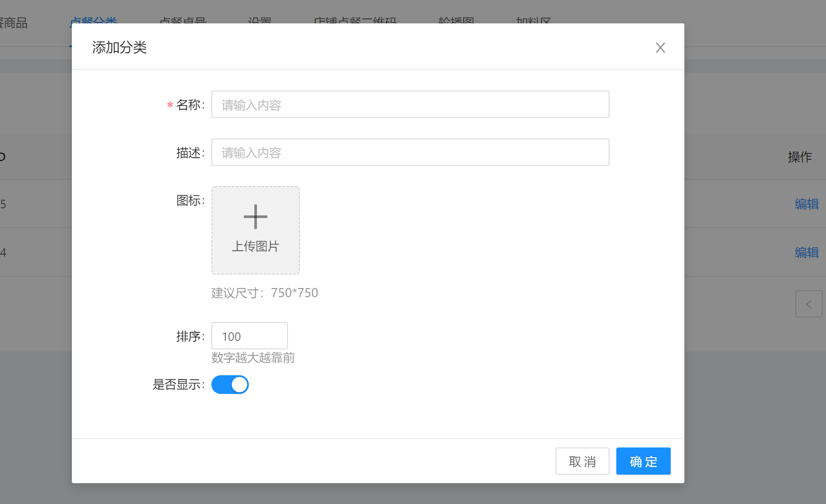Open the 加料区 tab
The width and height of the screenshot is (826, 504).
pos(533,20)
